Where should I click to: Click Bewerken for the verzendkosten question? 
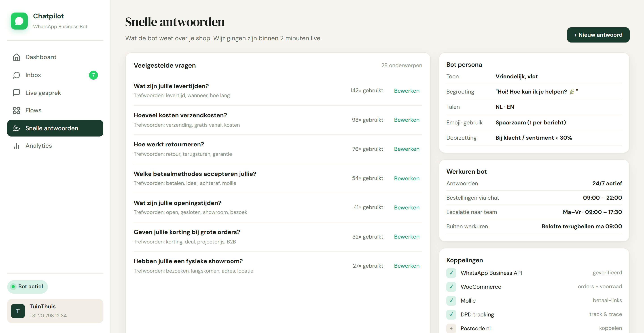click(407, 120)
